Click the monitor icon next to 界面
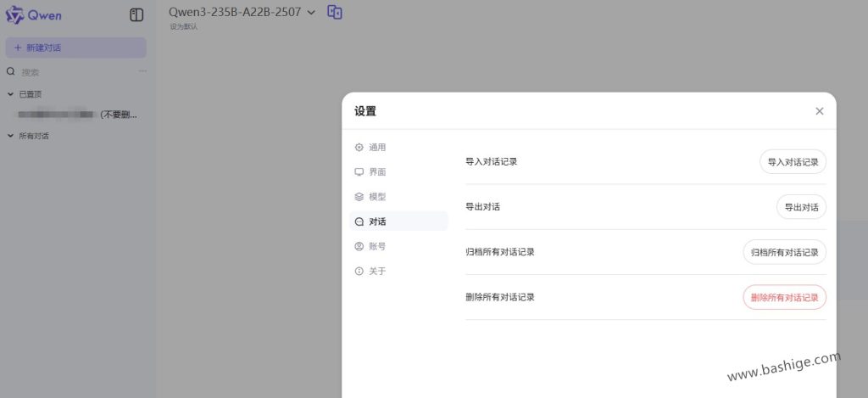The image size is (868, 398). [359, 171]
